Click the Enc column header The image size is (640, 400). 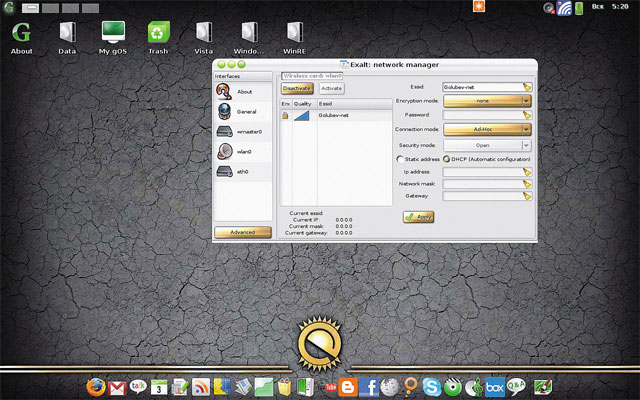tap(286, 104)
